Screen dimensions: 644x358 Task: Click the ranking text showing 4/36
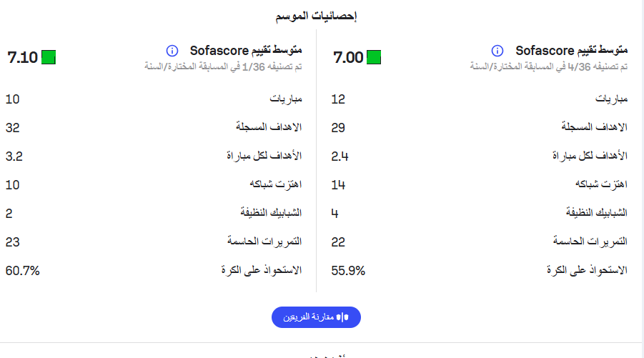(550, 66)
